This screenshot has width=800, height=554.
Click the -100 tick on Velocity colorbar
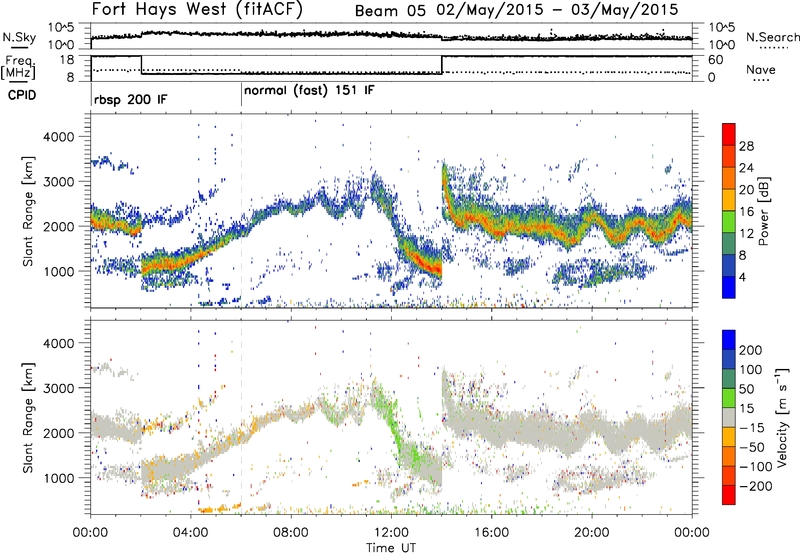click(756, 466)
